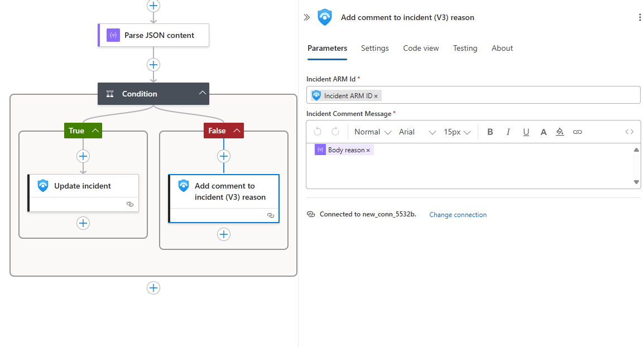Insert a link with the link icon

coord(578,132)
